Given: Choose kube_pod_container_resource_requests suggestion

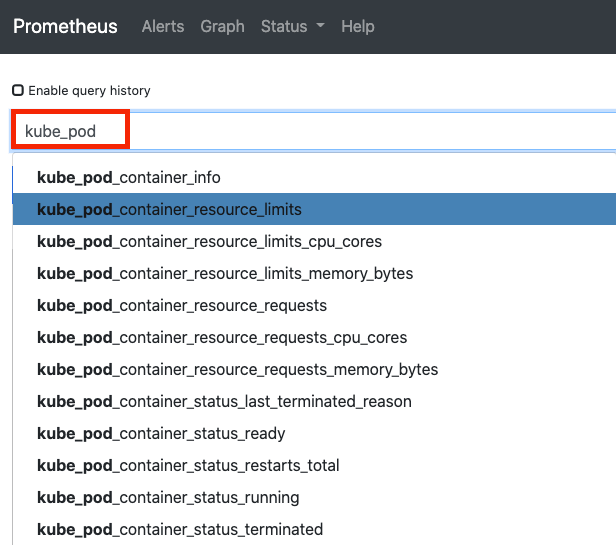Looking at the screenshot, I should [x=314, y=306].
